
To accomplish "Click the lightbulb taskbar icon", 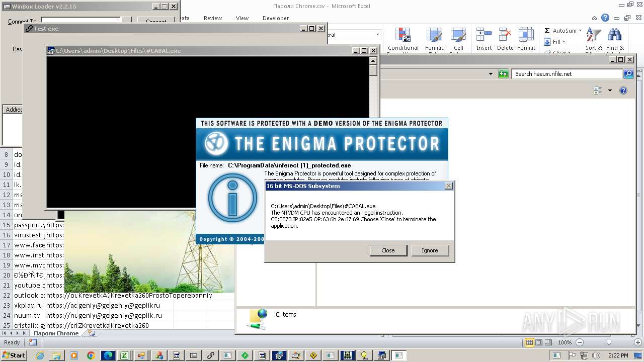I will pos(364,355).
